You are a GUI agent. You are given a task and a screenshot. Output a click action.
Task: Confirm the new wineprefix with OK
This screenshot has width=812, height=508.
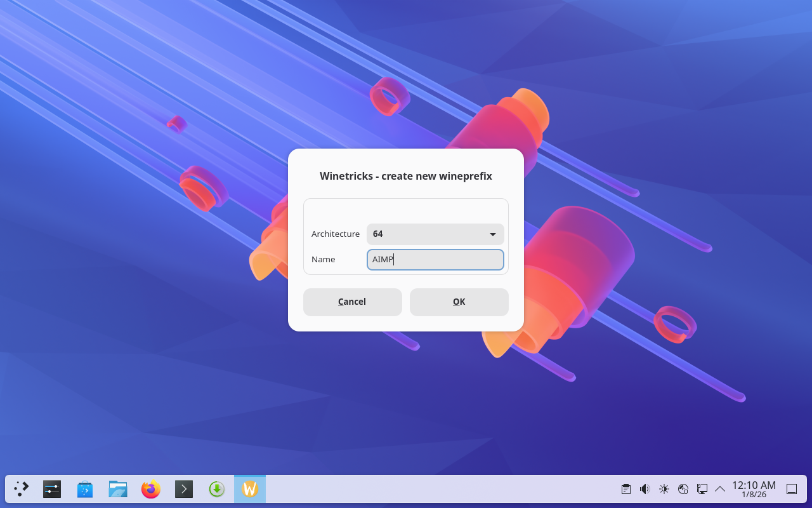(459, 302)
